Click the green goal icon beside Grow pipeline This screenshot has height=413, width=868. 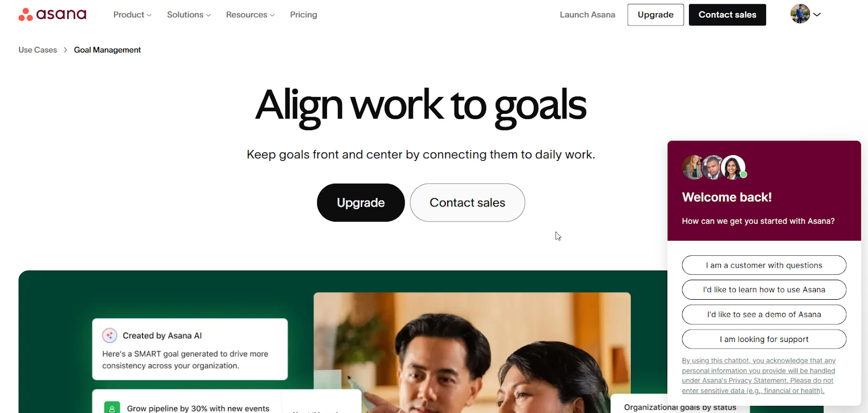click(x=112, y=408)
